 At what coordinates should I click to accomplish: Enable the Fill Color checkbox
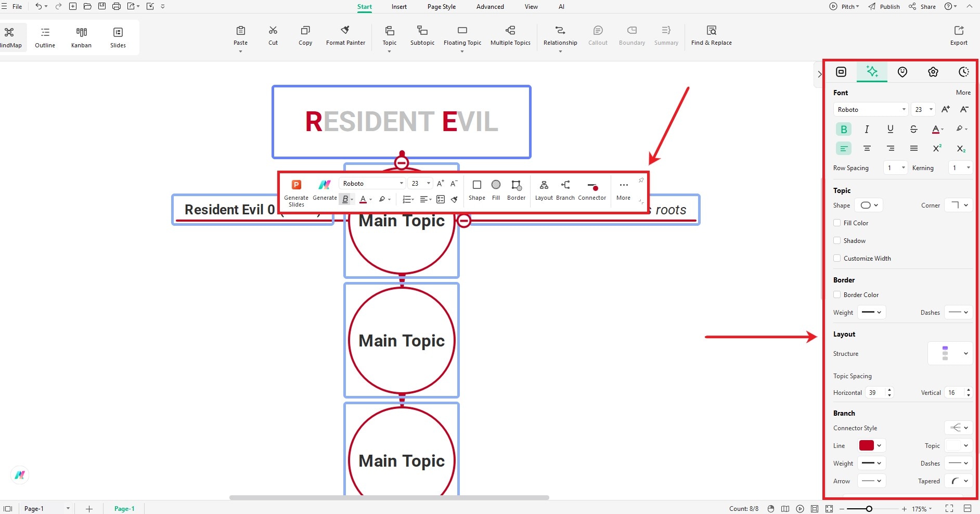(x=837, y=223)
